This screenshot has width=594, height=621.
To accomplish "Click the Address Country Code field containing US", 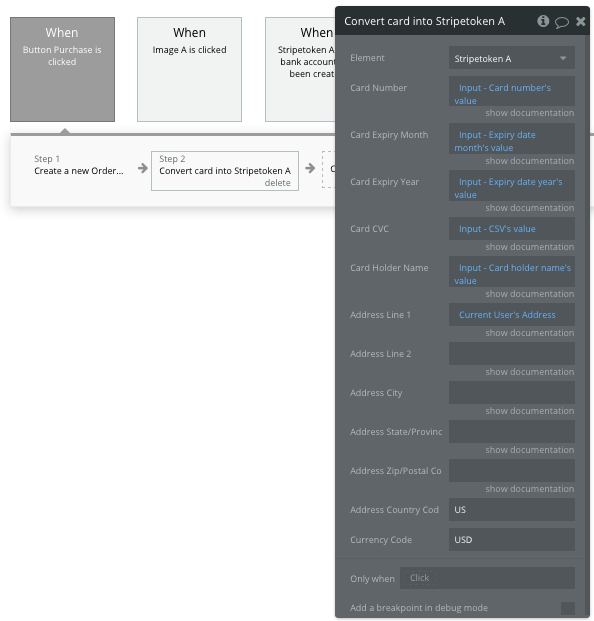I will click(x=512, y=509).
